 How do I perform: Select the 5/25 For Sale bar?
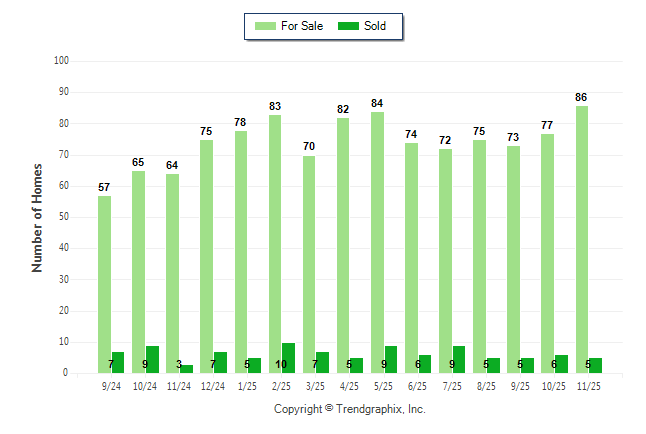(x=377, y=242)
